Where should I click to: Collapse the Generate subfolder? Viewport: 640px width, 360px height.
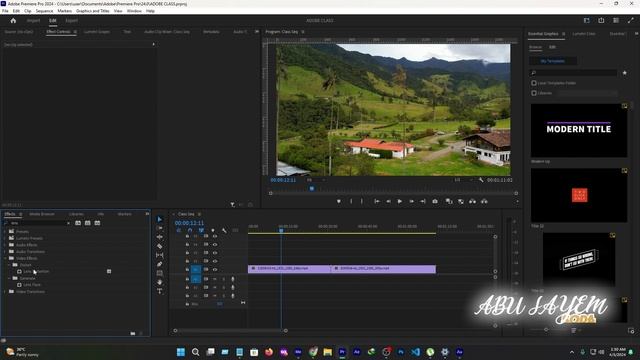tap(9, 278)
